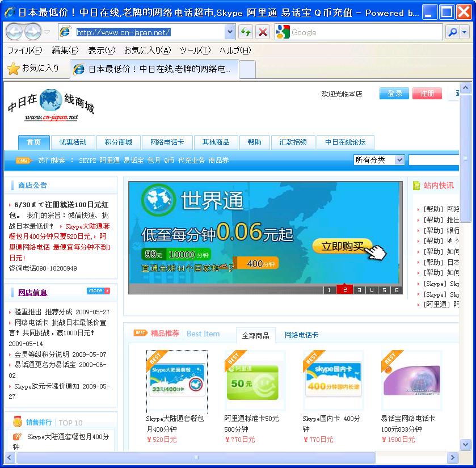Click the new tab button
This screenshot has width=476, height=468.
(x=247, y=69)
